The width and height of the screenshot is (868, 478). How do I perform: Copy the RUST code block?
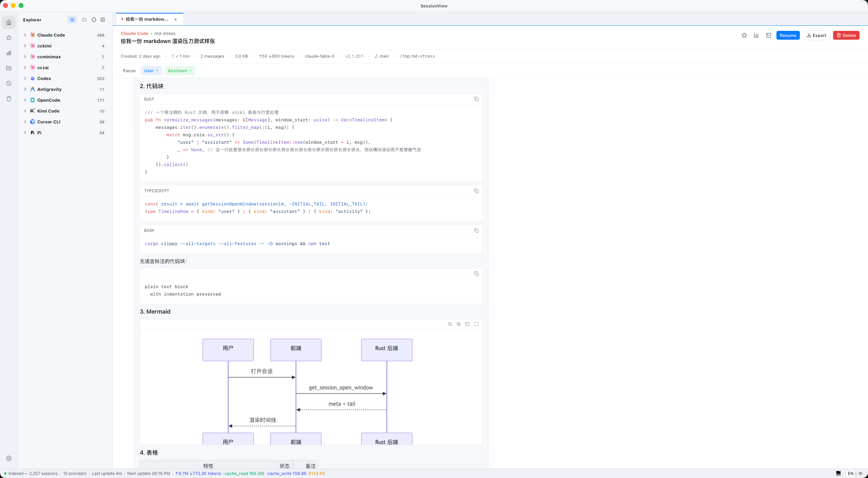(x=476, y=99)
